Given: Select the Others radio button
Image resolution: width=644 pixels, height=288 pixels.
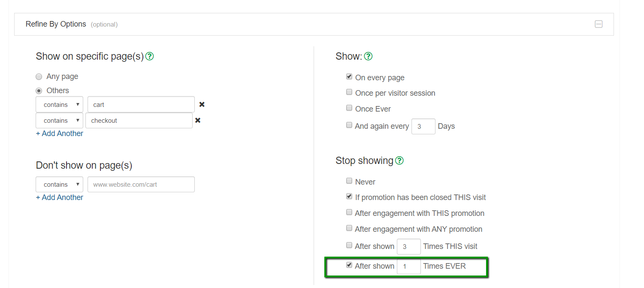Looking at the screenshot, I should tap(39, 91).
